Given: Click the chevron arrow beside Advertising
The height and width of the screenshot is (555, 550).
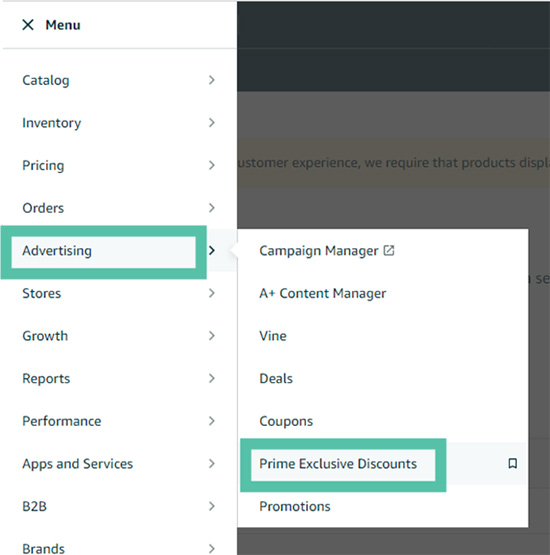Looking at the screenshot, I should [212, 251].
